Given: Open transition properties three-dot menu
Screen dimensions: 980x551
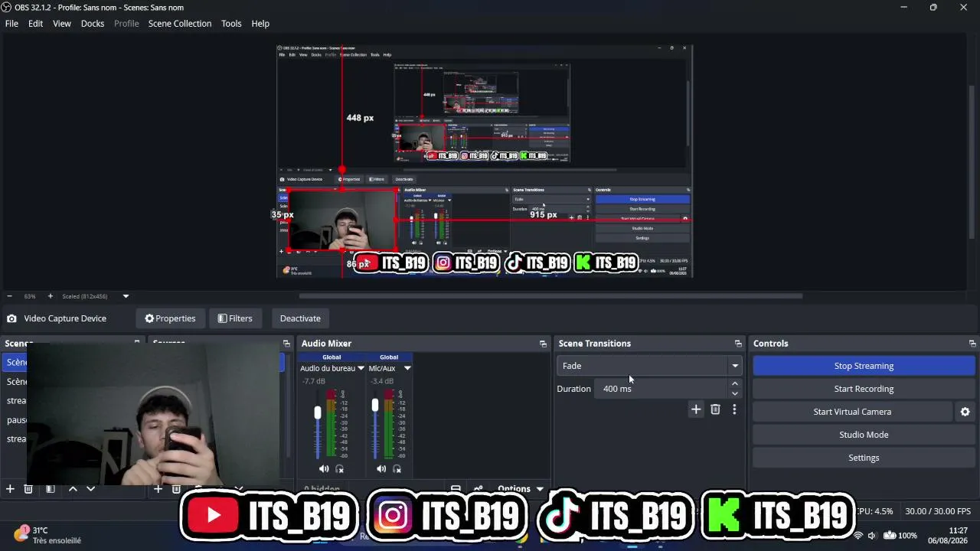Looking at the screenshot, I should click(734, 409).
